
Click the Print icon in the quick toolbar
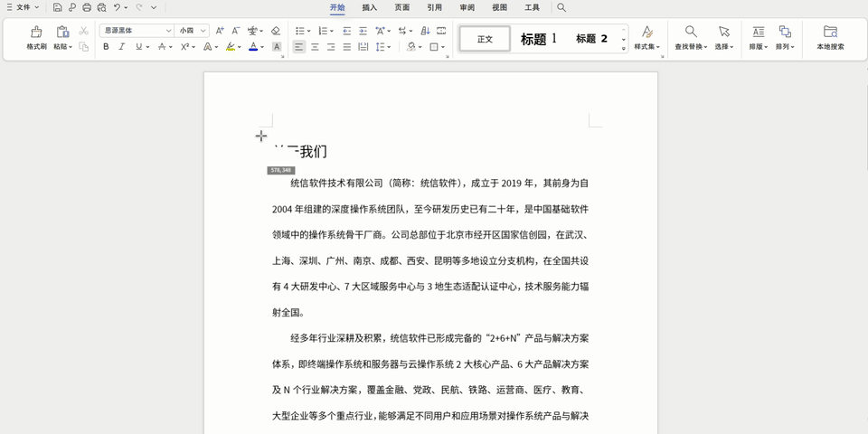(87, 7)
